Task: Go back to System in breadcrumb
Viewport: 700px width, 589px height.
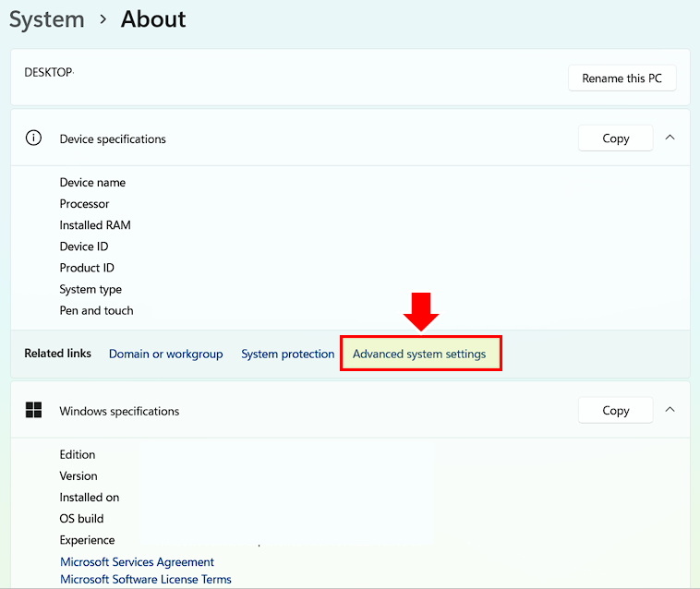Action: pos(47,19)
